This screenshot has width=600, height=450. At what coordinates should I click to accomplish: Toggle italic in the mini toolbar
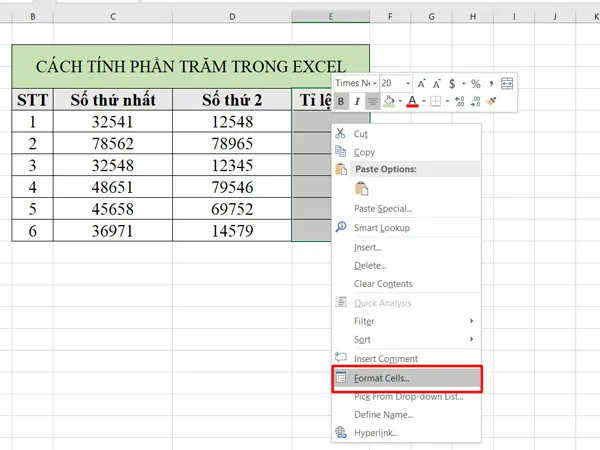(x=356, y=101)
